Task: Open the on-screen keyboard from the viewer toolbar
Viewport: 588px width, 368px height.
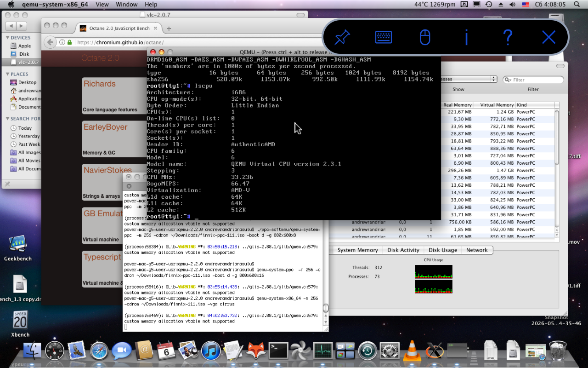Action: (x=384, y=37)
